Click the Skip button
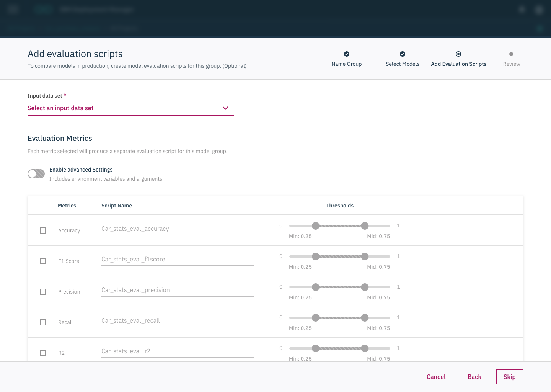This screenshot has height=392, width=551. tap(510, 377)
